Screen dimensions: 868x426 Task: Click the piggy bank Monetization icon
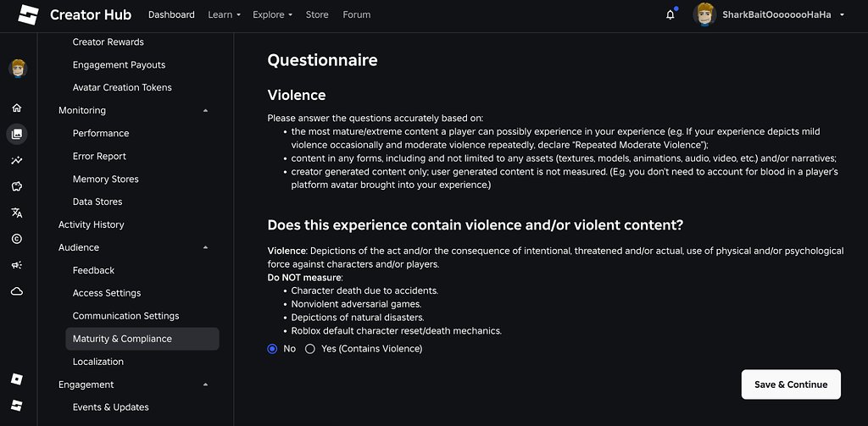pyautogui.click(x=17, y=186)
